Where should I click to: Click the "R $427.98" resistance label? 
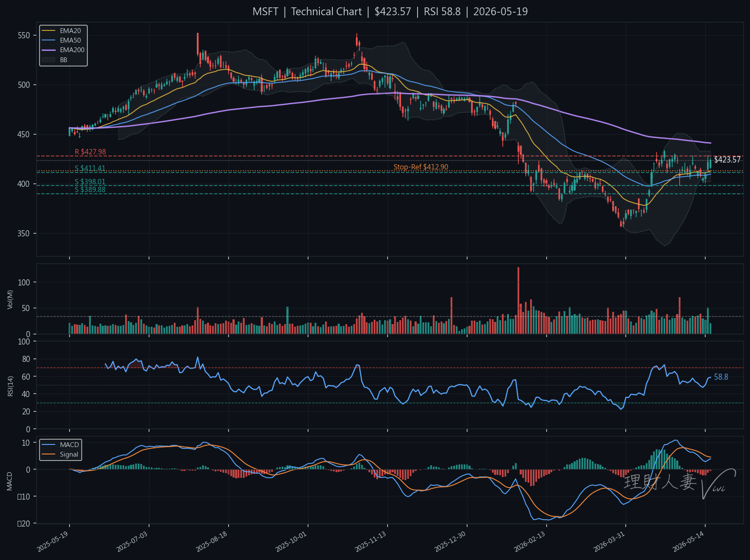click(x=90, y=152)
